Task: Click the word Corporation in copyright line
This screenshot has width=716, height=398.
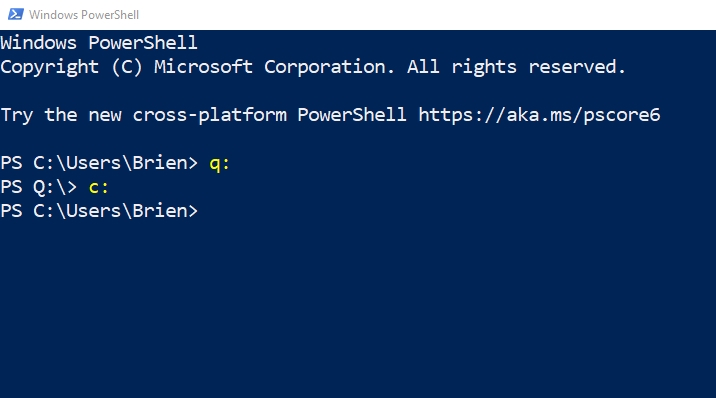Action: click(x=329, y=68)
